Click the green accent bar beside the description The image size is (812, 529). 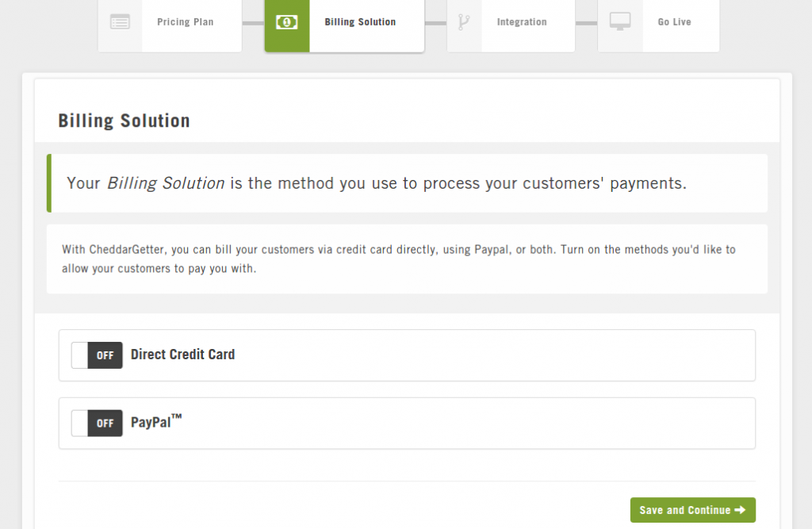tap(50, 183)
